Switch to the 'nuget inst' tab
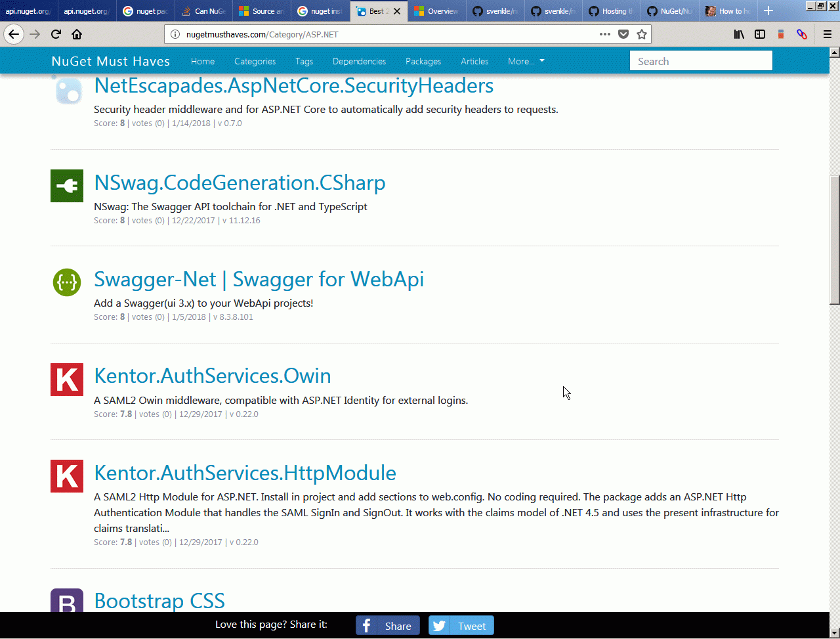 click(x=320, y=11)
